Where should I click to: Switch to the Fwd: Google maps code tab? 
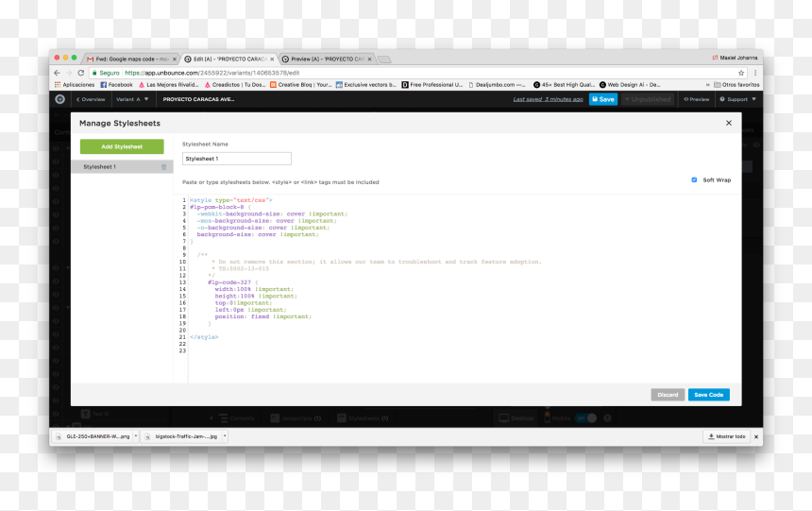(131, 60)
